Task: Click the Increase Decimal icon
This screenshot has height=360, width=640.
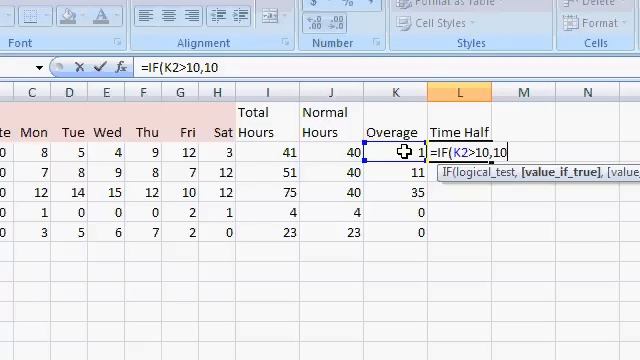Action: pyautogui.click(x=314, y=23)
